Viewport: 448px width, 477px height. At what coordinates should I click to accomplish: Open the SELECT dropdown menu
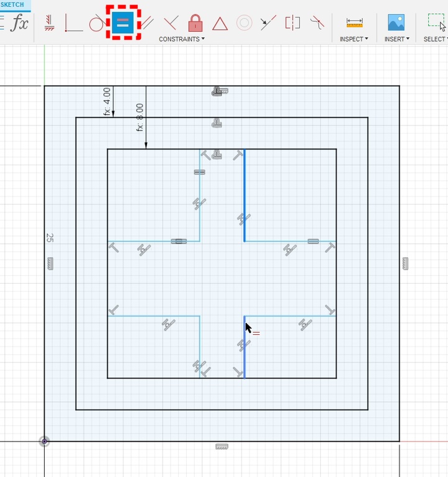pos(435,39)
